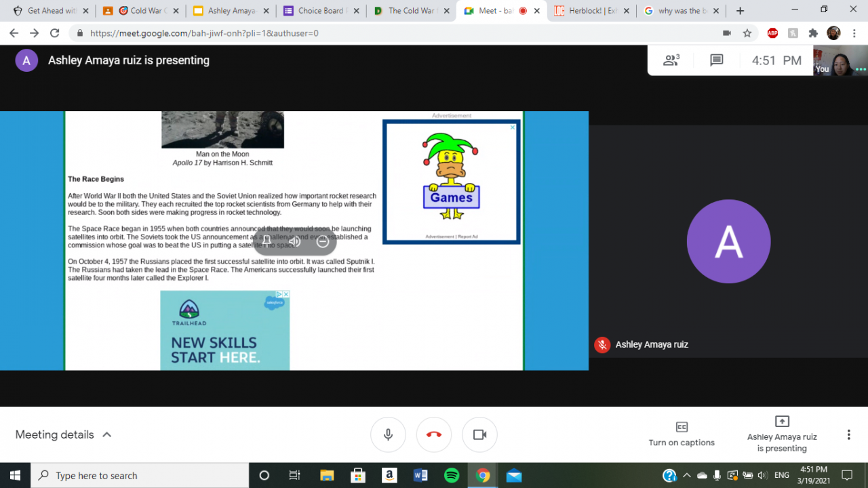
Task: Close the Trailhead ad
Action: pos(286,294)
